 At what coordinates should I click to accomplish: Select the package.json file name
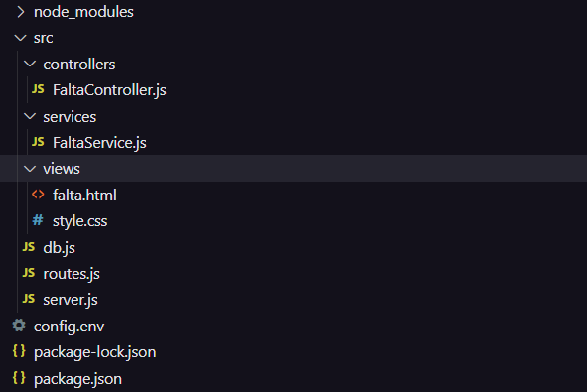click(x=77, y=379)
